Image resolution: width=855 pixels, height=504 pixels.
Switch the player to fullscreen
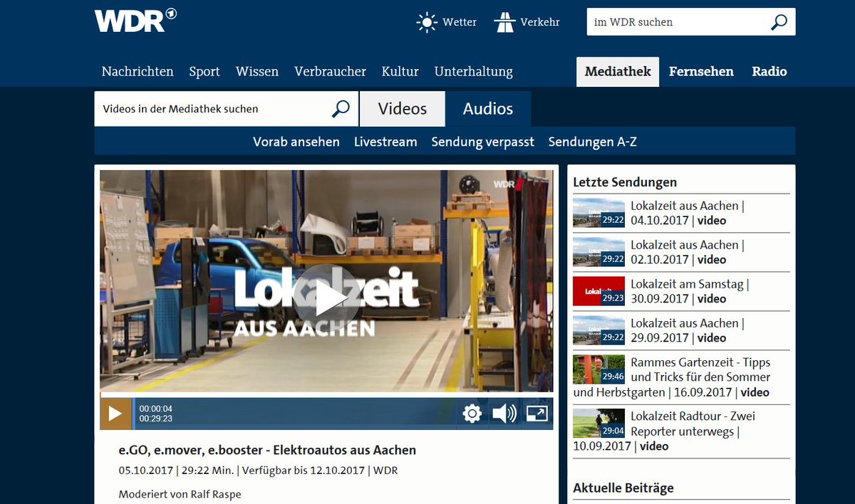pyautogui.click(x=537, y=414)
